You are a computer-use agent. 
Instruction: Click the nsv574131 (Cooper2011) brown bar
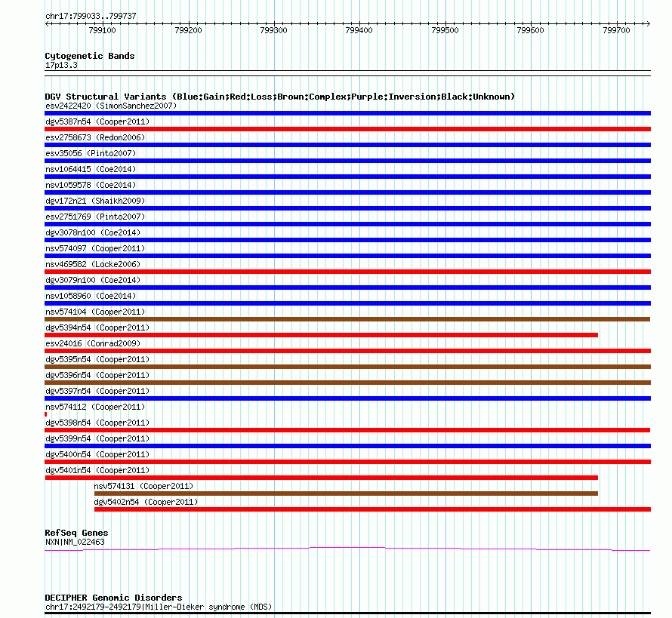point(346,493)
